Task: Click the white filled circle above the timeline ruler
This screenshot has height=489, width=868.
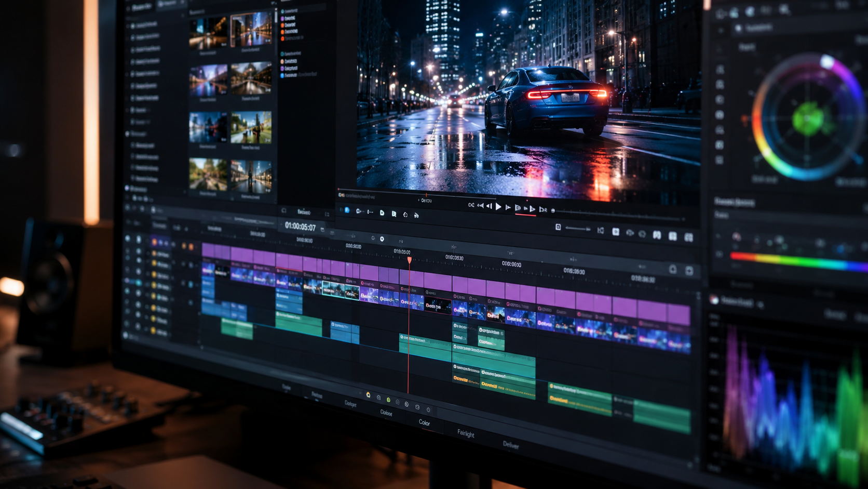Action: [382, 239]
